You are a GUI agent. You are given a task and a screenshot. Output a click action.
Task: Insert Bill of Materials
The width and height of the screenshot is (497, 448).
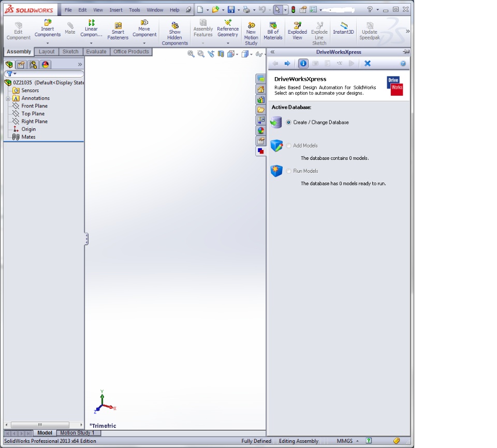(273, 31)
